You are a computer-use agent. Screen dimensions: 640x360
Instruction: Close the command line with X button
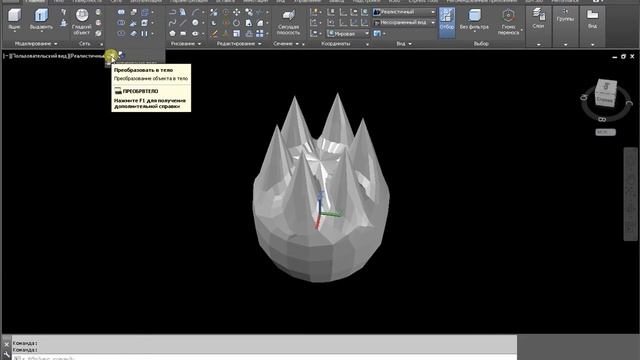click(x=6, y=344)
